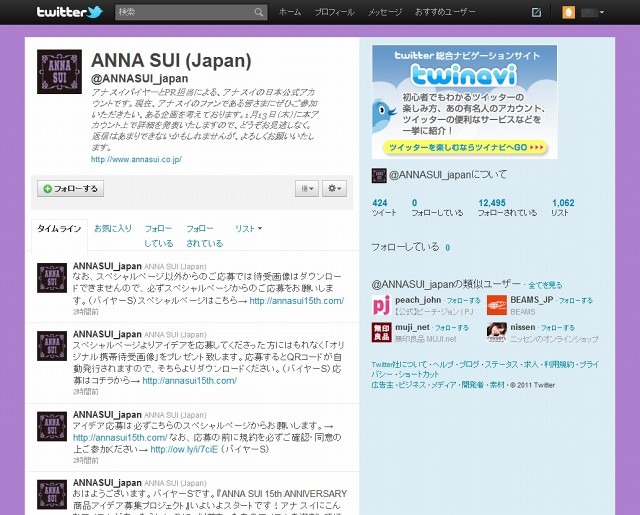Viewport: 640px width, 515px height.
Task: Open the peach_john profile name
Action: [x=418, y=300]
